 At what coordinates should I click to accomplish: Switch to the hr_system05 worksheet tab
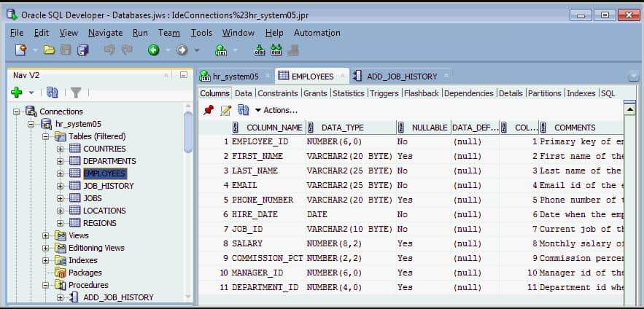[x=235, y=76]
